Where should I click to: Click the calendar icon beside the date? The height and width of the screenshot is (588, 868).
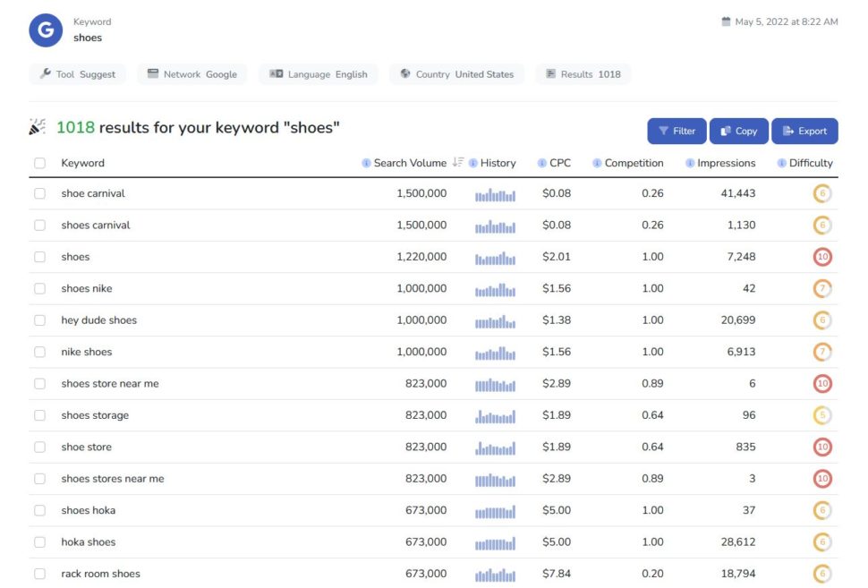(726, 21)
